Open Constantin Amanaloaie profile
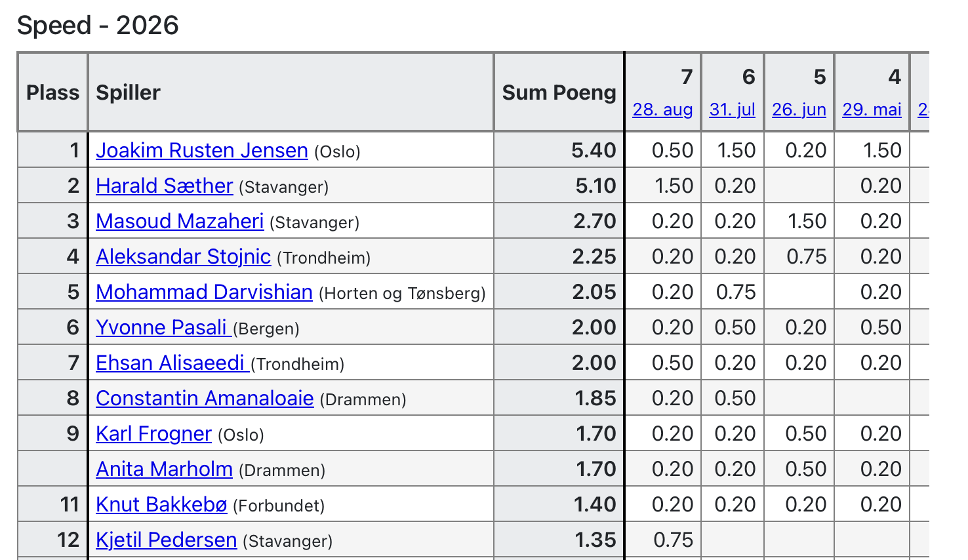This screenshot has width=968, height=560. tap(205, 398)
